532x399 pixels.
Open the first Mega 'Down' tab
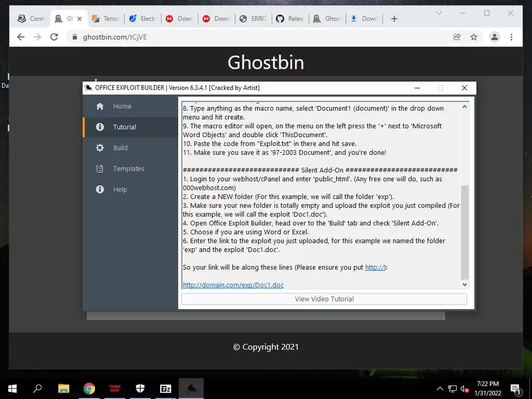pyautogui.click(x=179, y=19)
